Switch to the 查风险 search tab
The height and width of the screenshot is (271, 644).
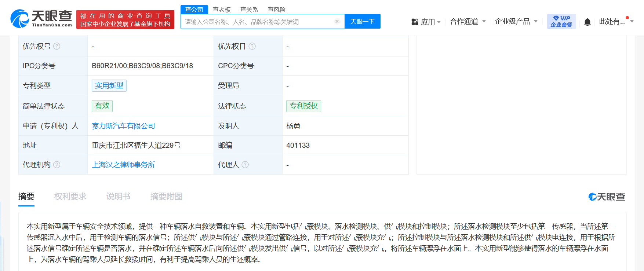(277, 10)
